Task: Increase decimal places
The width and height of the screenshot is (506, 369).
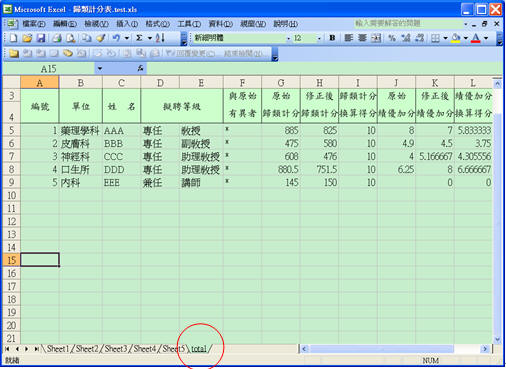Action: tap(406, 38)
